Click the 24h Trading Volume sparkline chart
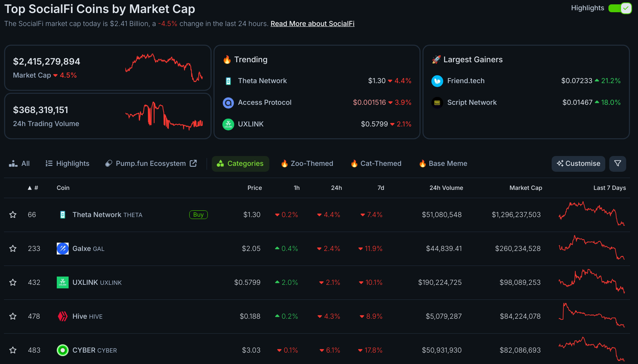 (164, 116)
